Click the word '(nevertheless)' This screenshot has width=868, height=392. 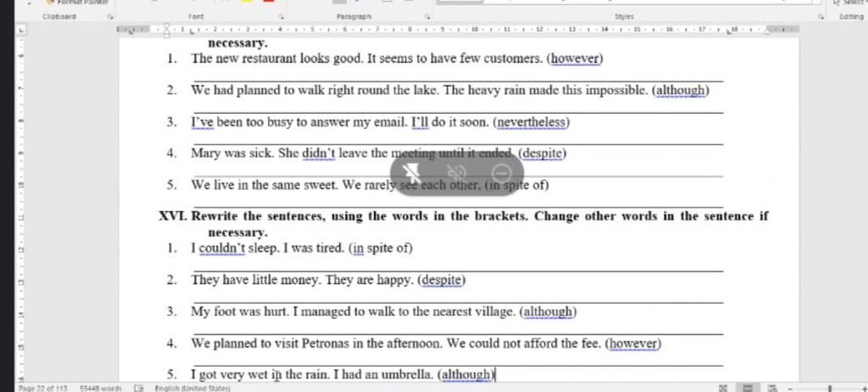click(531, 122)
